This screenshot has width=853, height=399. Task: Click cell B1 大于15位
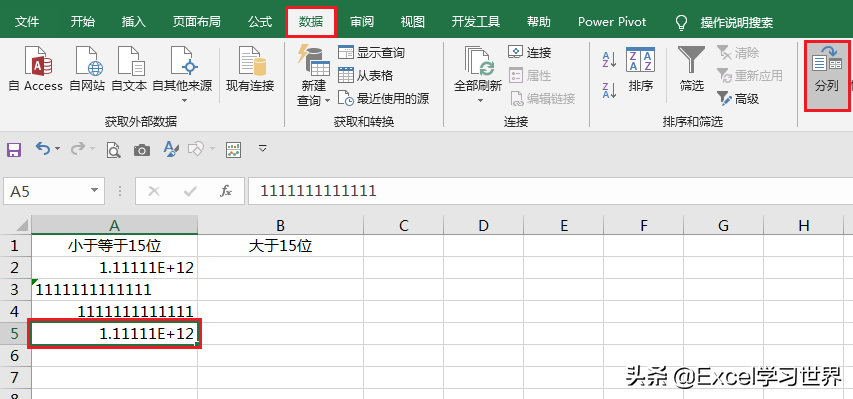(280, 245)
